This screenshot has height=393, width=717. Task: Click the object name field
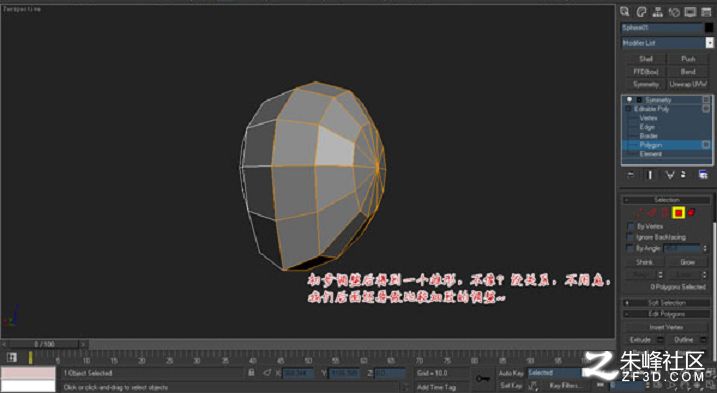tap(662, 28)
